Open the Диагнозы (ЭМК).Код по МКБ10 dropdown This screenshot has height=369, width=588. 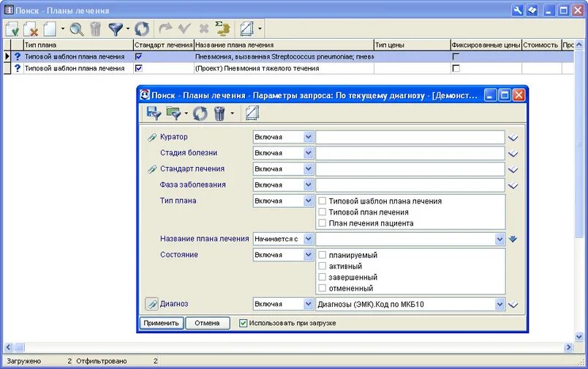500,304
